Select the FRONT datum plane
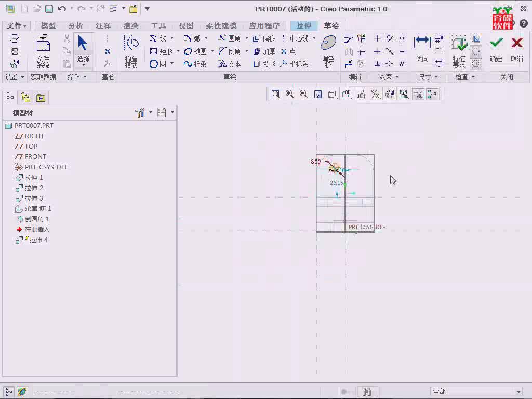The image size is (532, 399). [31, 157]
